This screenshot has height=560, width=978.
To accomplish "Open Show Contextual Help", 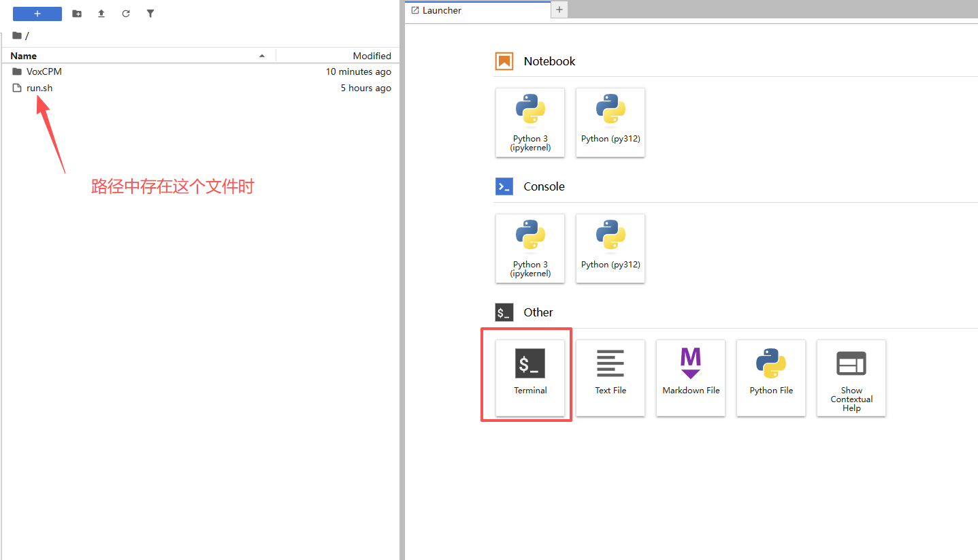I will click(851, 377).
